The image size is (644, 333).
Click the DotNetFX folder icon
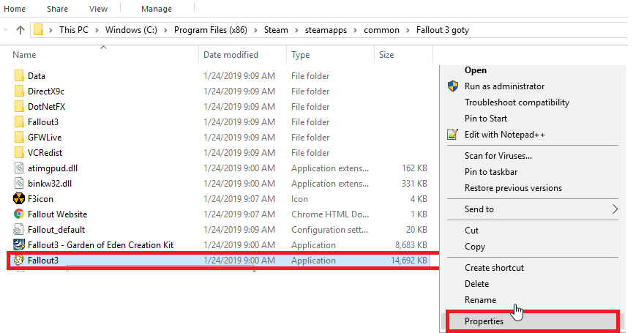pos(19,106)
